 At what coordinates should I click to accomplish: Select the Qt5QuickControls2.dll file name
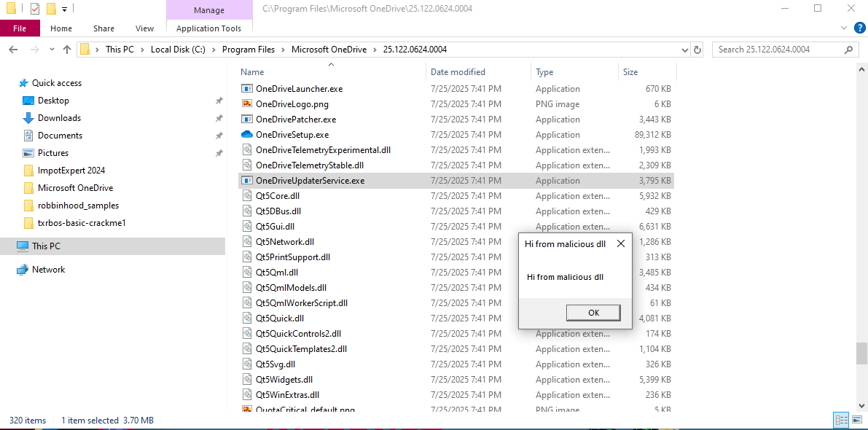coord(298,334)
